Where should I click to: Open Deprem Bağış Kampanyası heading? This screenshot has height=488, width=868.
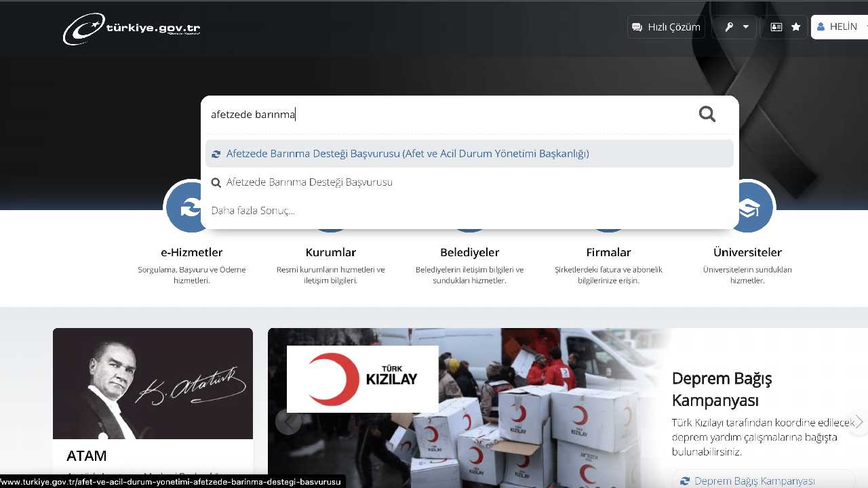click(722, 389)
